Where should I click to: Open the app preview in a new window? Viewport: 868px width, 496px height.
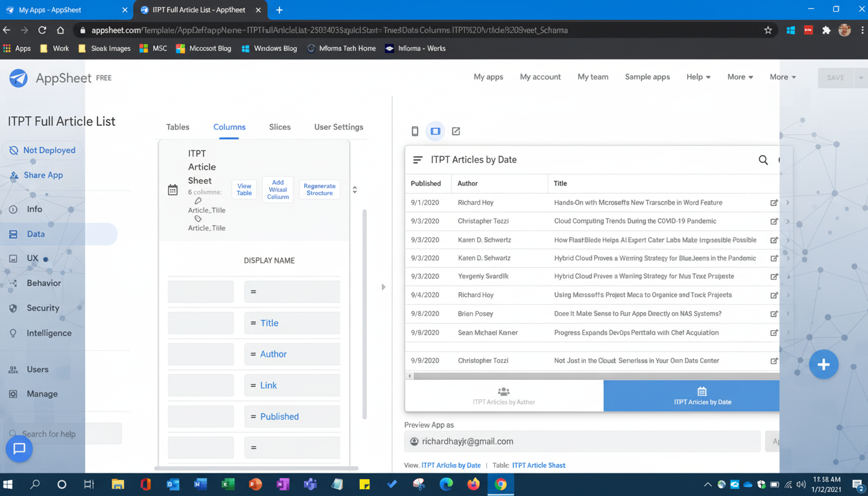tap(456, 131)
